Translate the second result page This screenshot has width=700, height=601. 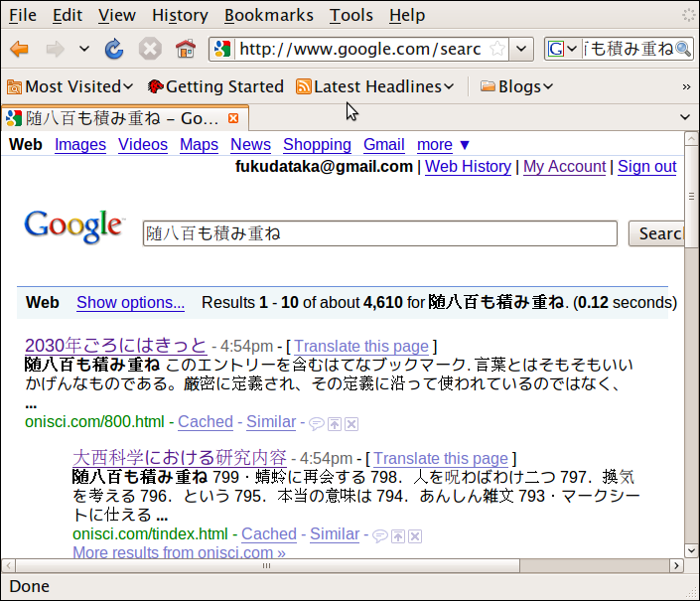click(441, 458)
